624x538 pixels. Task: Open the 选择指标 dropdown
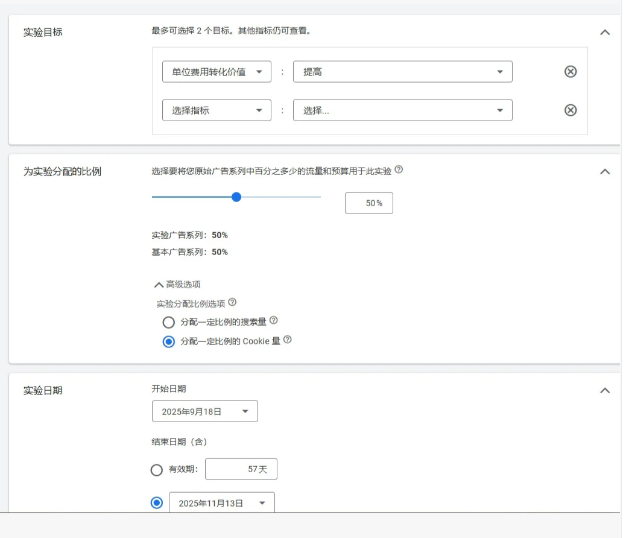216,110
